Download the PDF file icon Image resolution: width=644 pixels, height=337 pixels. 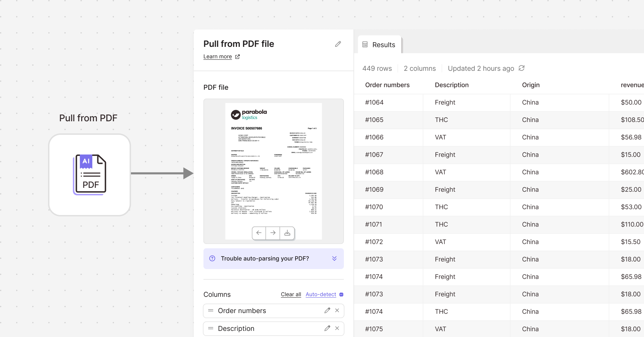coord(287,233)
